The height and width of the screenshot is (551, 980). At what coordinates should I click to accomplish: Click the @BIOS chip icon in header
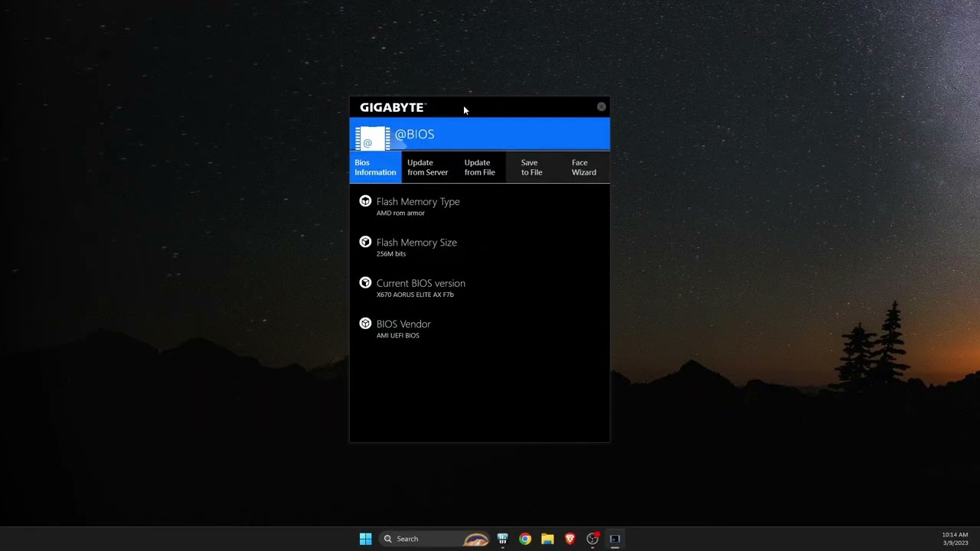click(x=373, y=139)
